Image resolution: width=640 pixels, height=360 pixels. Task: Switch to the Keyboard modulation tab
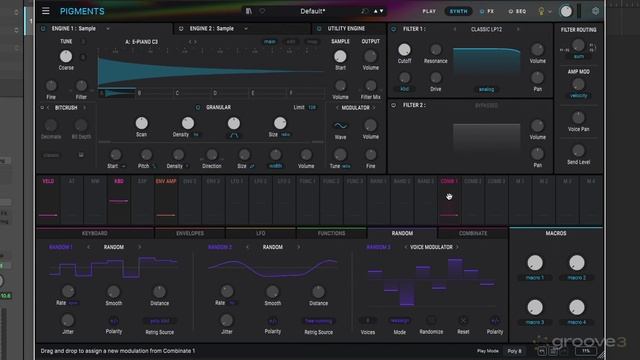coord(95,233)
